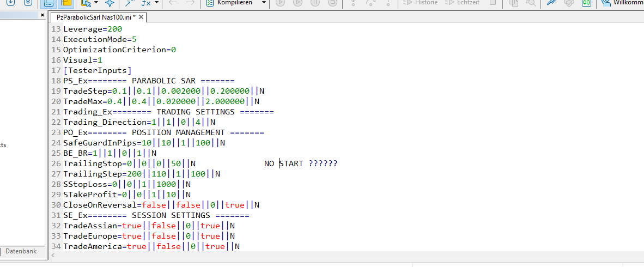Image resolution: width=644 pixels, height=267 pixels.
Task: Click the Step Out debug icon
Action: (x=388, y=3)
